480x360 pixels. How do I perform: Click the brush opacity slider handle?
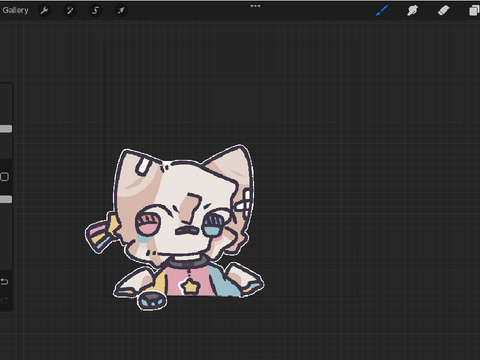6,199
